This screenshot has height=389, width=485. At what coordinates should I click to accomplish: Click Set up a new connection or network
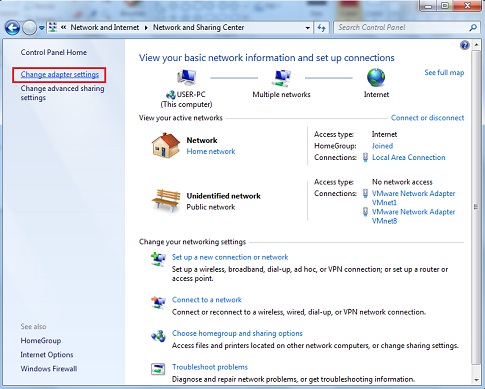[230, 257]
